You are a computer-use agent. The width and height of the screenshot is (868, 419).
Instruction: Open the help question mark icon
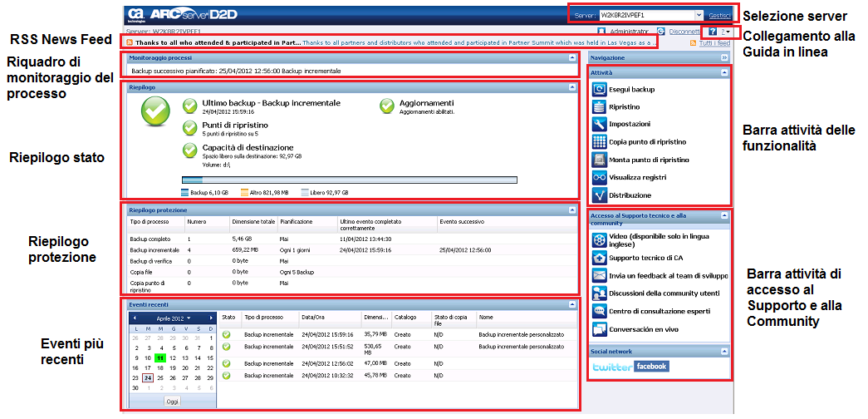[713, 31]
